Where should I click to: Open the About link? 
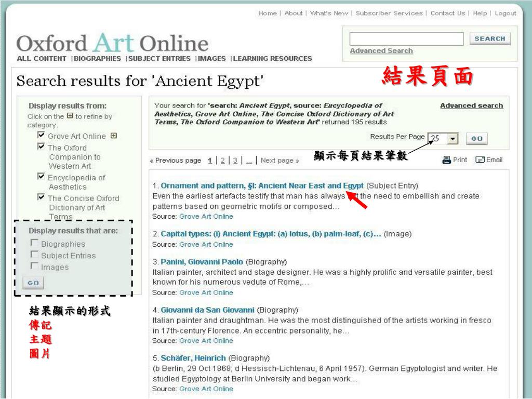pyautogui.click(x=294, y=13)
